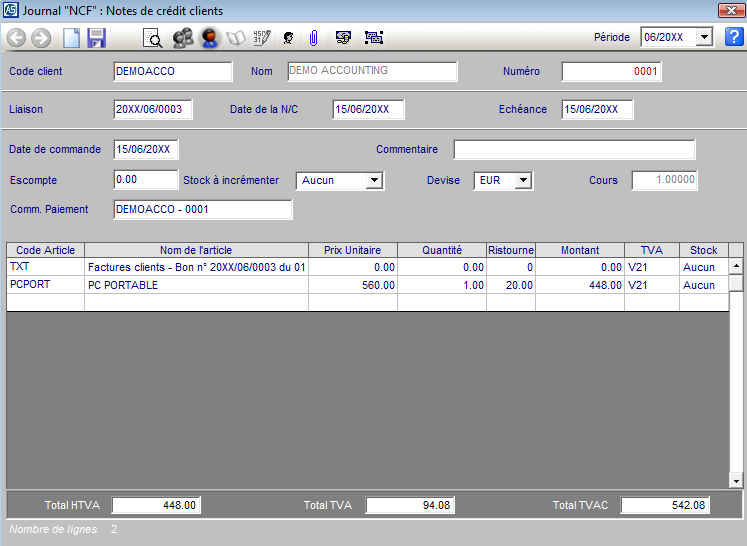Click the Quantité column header
The image size is (747, 546).
[442, 250]
